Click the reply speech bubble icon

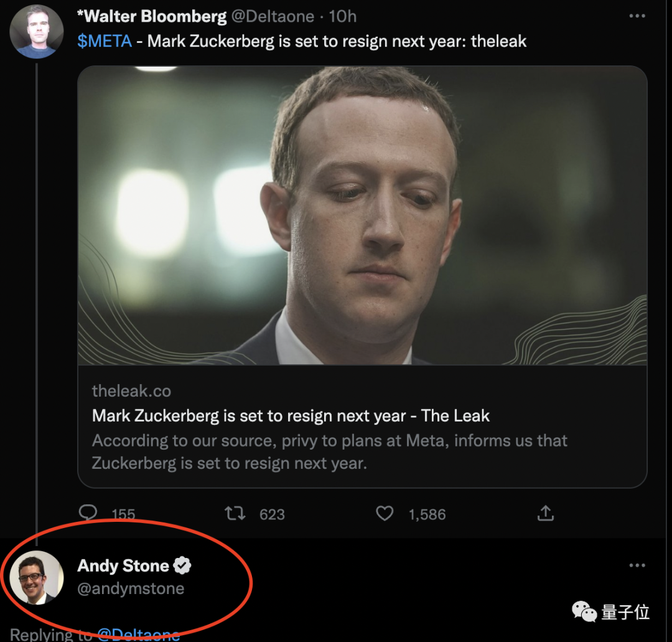[88, 513]
